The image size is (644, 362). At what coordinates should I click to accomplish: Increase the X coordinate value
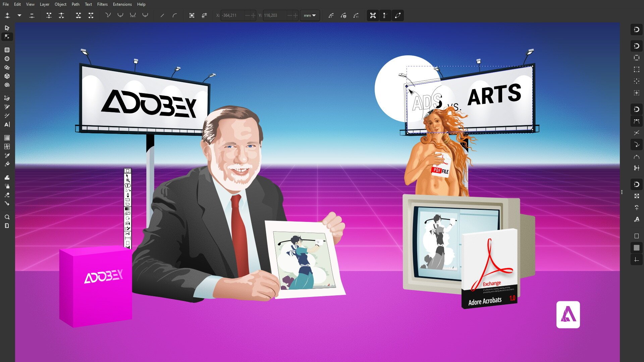(x=253, y=15)
